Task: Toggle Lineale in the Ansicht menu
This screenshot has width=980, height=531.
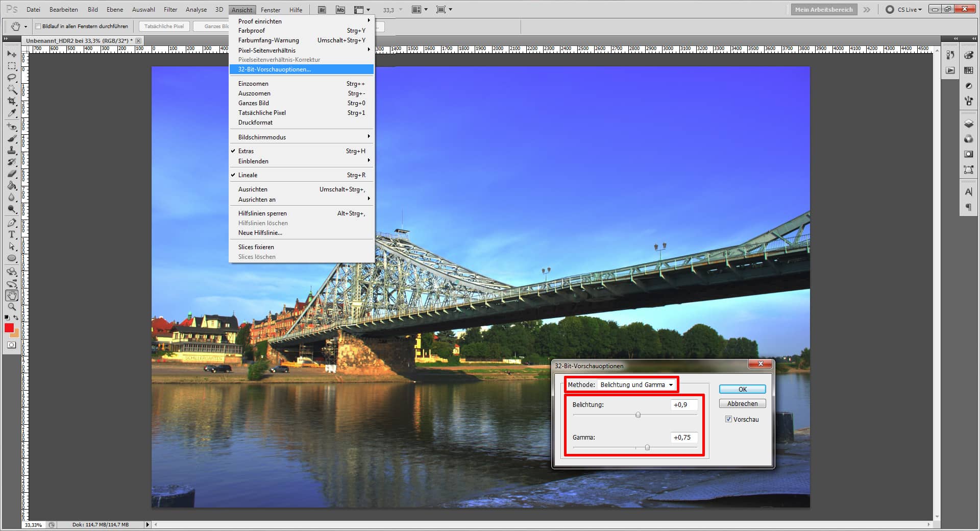Action: click(x=247, y=175)
